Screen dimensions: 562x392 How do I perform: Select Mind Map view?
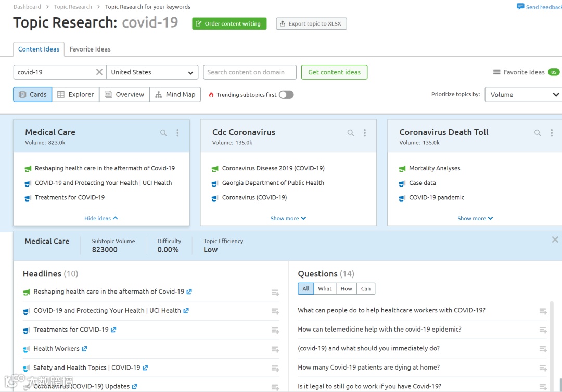175,94
